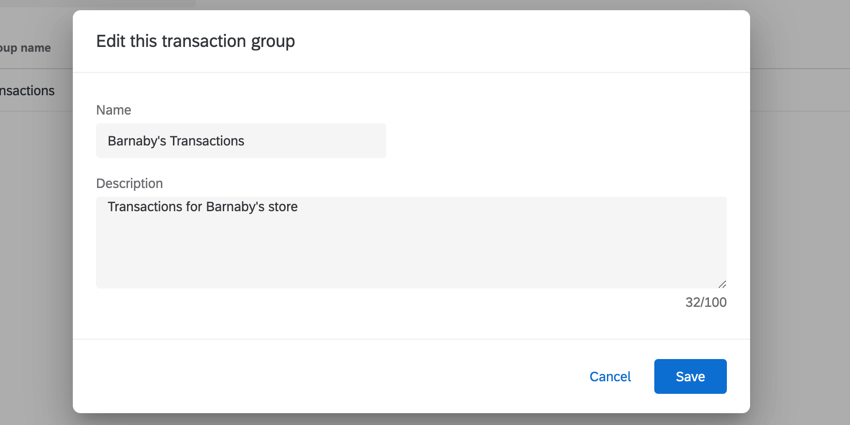Screen dimensions: 850x425
Task: Click the "Edit this transaction group" title
Action: click(x=195, y=41)
